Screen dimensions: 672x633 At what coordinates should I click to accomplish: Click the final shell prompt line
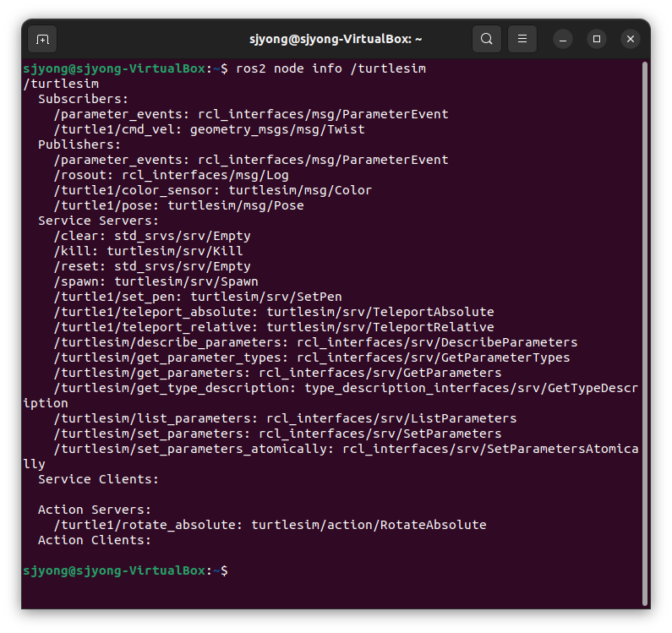[x=126, y=570]
